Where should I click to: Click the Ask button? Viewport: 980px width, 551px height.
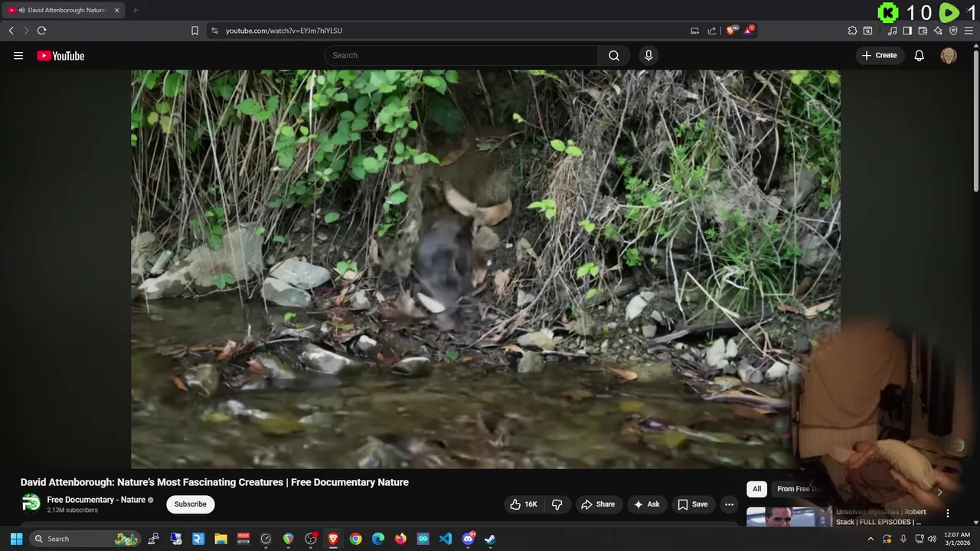(646, 504)
